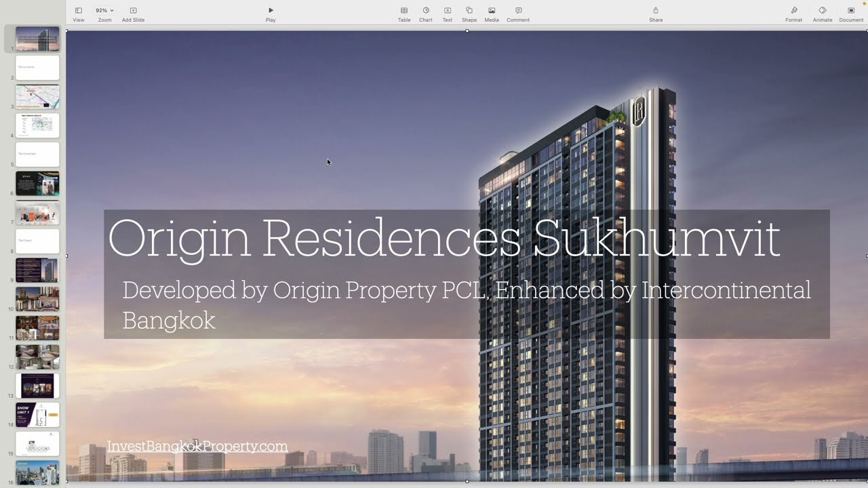Open the Animate inspector

(823, 14)
